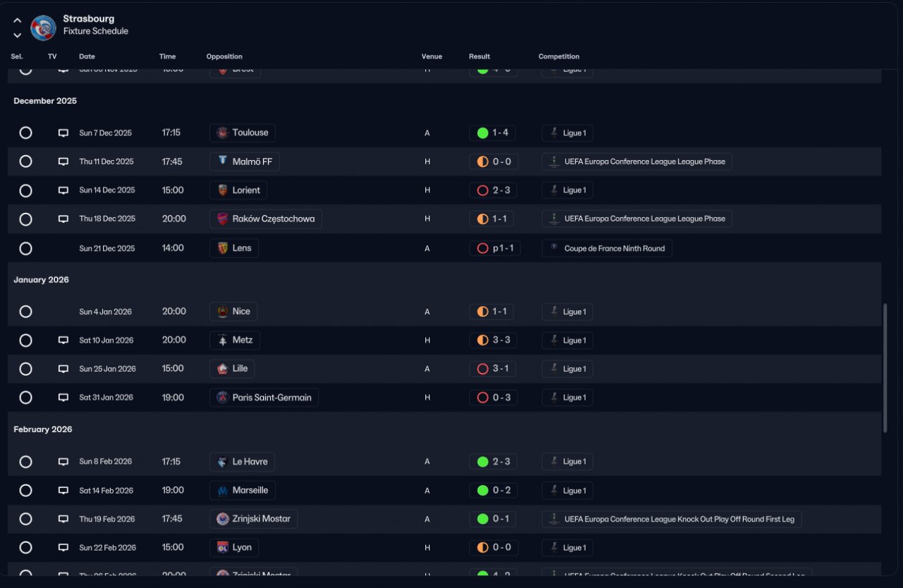903x588 pixels.
Task: Open Coupe de France Ninth Round competition
Action: pyautogui.click(x=607, y=248)
